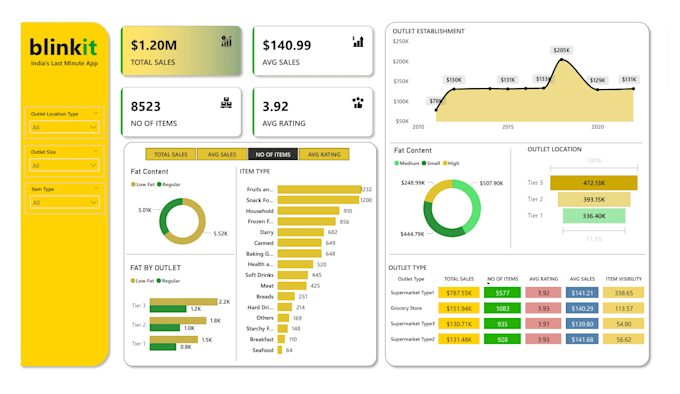Sort by the TOTAL SALES column header
Screen dimensions: 680x394
459,279
